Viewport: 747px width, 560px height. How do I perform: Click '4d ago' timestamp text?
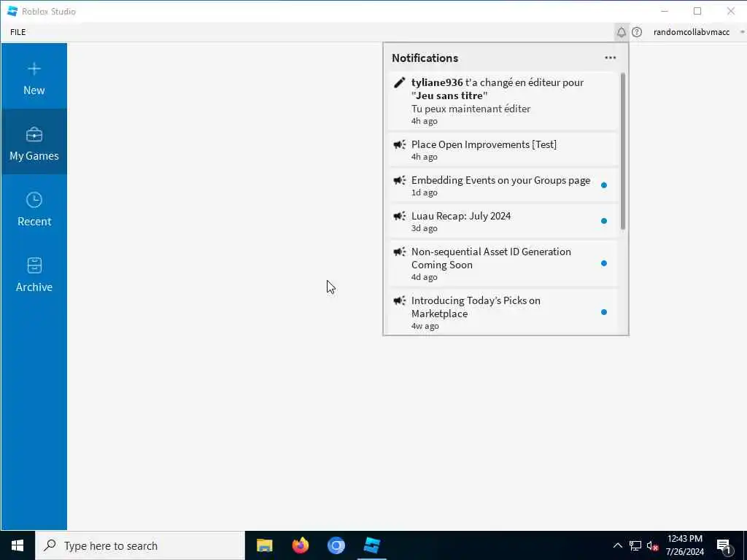[x=424, y=277]
